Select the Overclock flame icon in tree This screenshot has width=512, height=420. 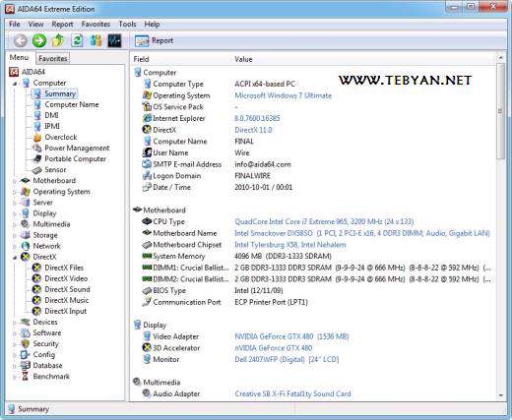(37, 138)
